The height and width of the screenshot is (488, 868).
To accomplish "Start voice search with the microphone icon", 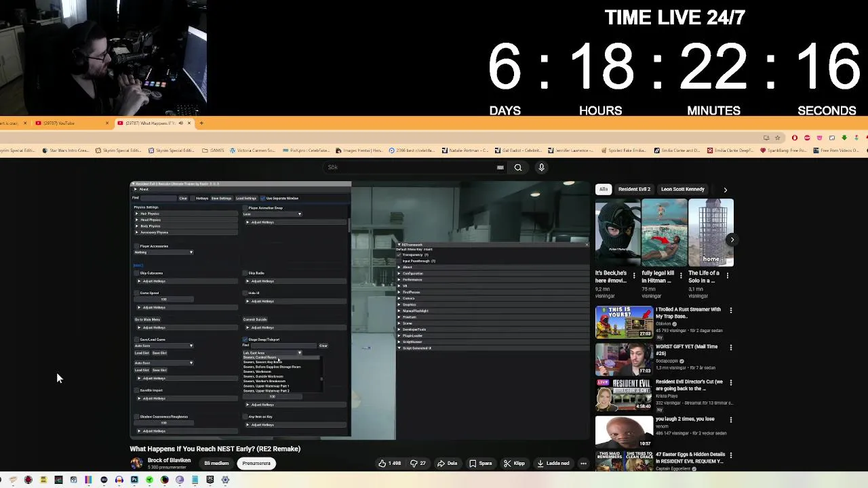I will pos(541,167).
